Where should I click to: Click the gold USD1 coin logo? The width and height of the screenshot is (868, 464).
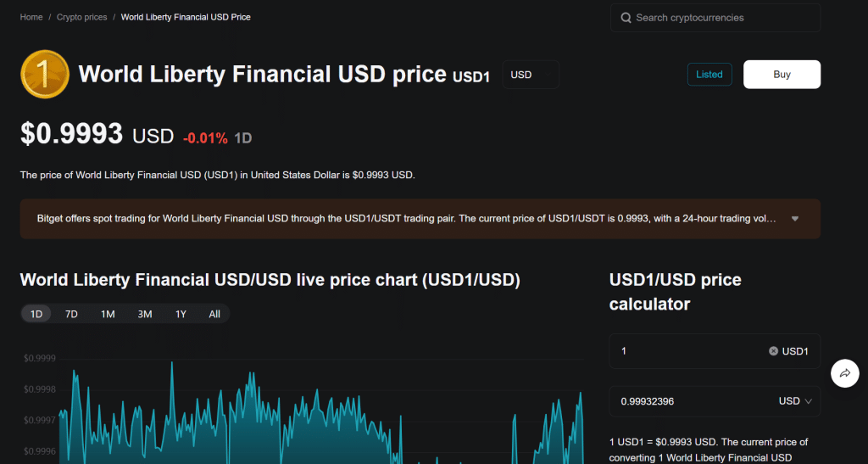pos(45,74)
